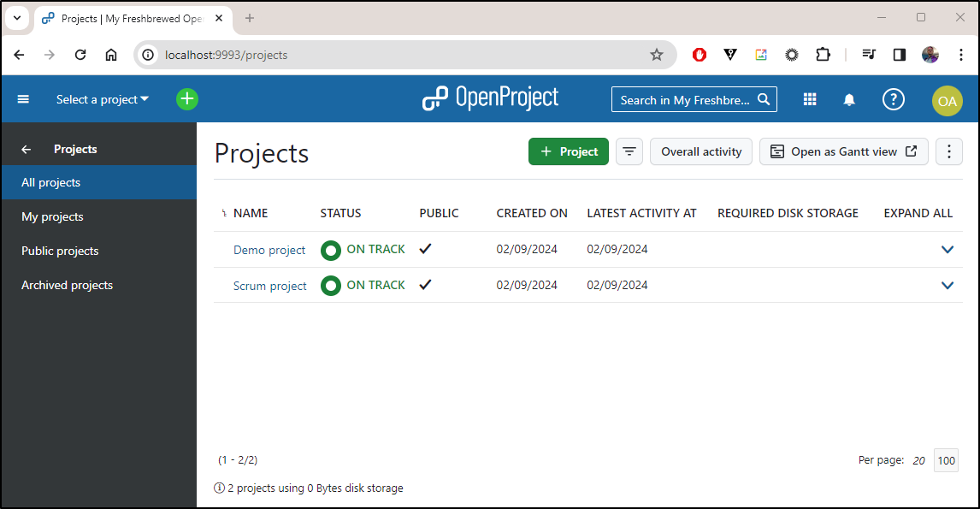This screenshot has width=980, height=509.
Task: Toggle the hamburger main menu
Action: [23, 99]
